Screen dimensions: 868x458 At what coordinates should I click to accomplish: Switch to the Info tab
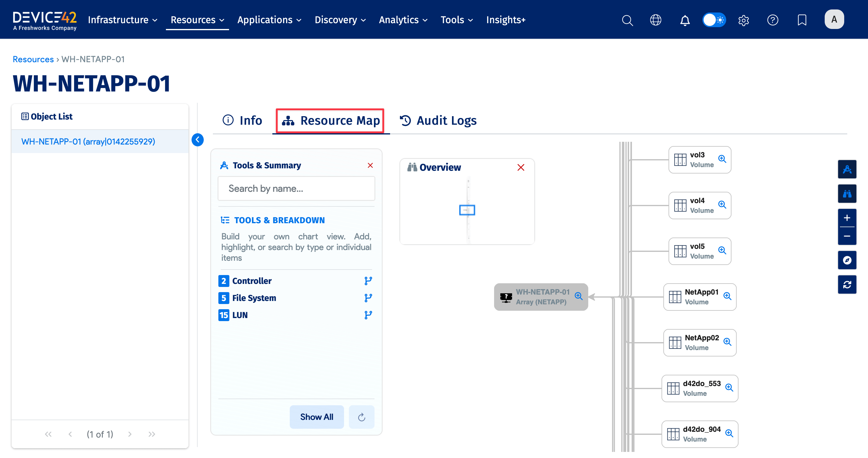click(x=242, y=120)
